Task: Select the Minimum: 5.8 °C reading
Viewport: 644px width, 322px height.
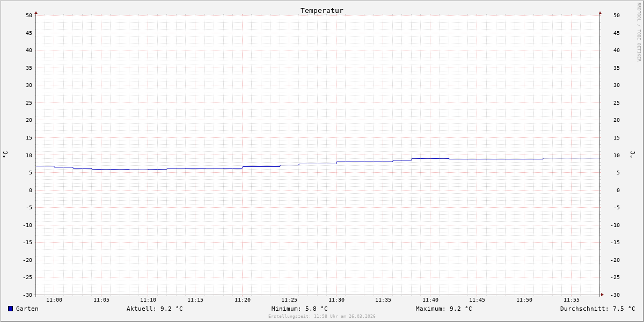Action: [x=299, y=309]
